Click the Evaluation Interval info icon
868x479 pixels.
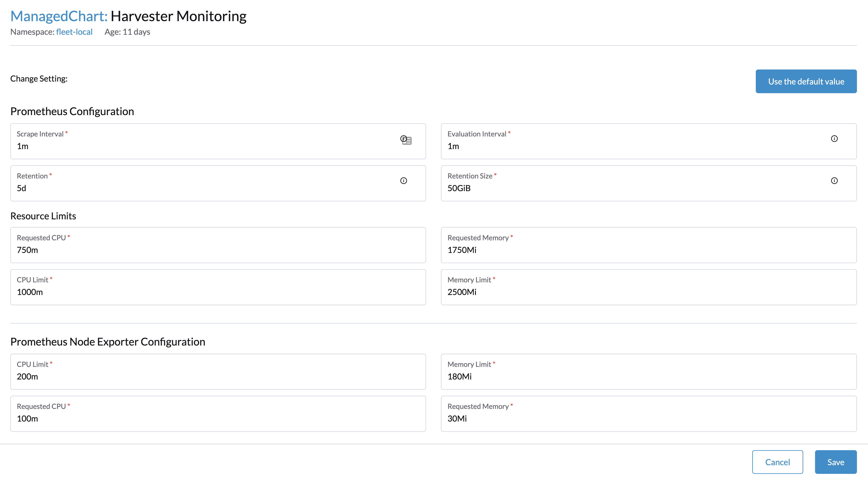(x=834, y=138)
